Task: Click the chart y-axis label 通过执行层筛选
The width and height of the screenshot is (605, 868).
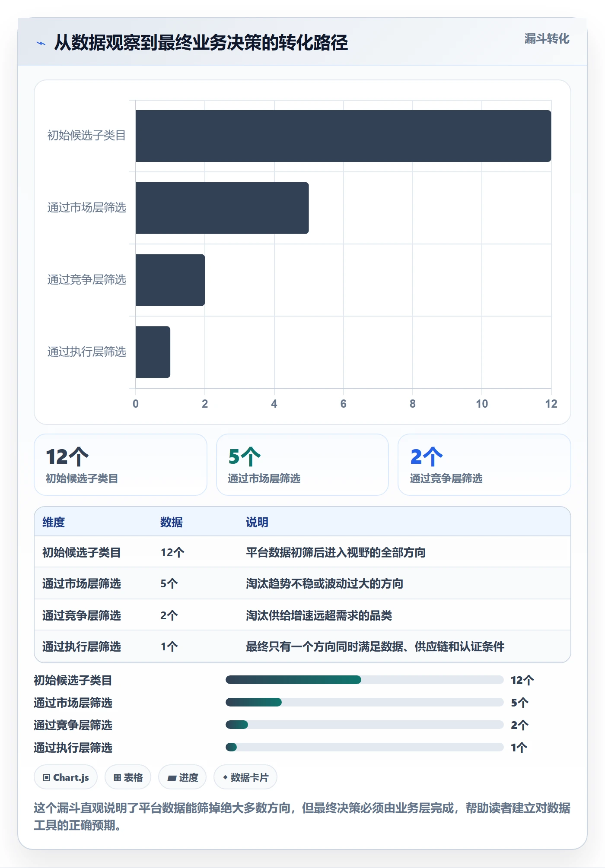Action: [x=86, y=352]
